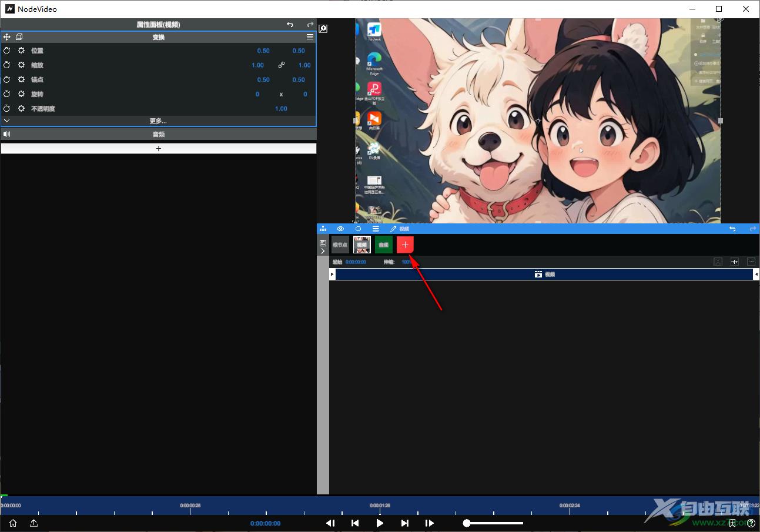This screenshot has height=532, width=760.
Task: Click the split clip icon in timeline
Action: [735, 262]
